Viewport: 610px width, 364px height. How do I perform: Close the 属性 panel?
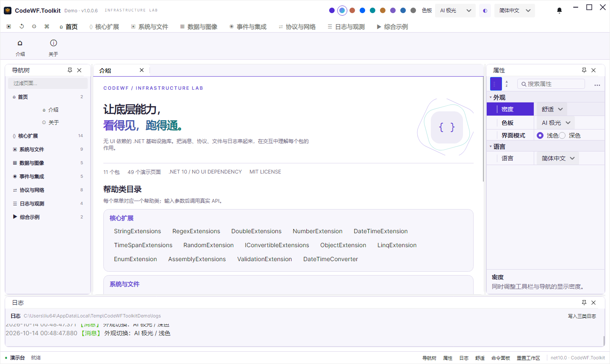tap(593, 70)
